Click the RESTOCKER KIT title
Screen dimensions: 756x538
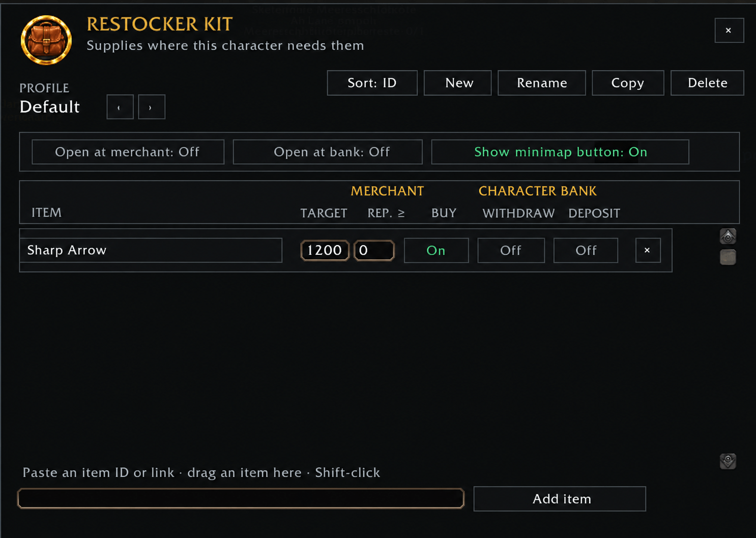tap(159, 24)
